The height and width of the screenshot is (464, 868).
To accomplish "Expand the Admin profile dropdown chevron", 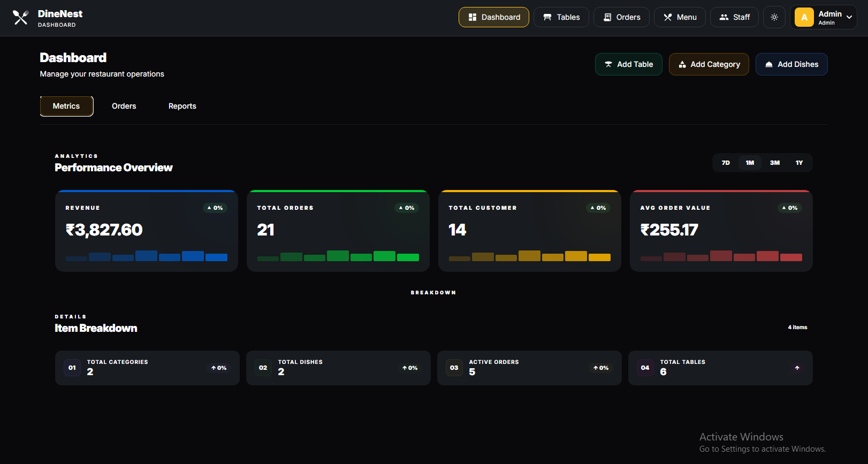I will click(849, 17).
